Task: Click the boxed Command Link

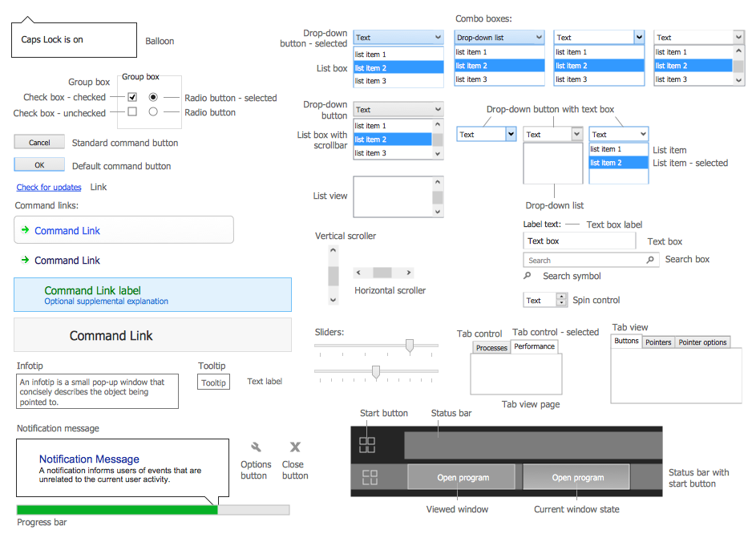Action: 124,230
